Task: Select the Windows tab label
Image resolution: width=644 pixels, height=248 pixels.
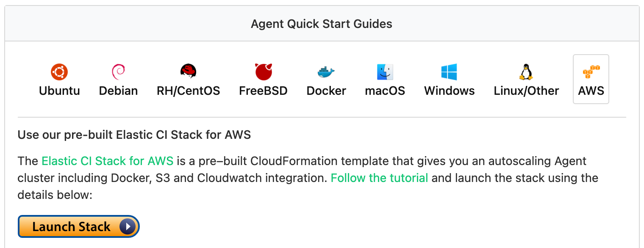Action: (x=449, y=91)
